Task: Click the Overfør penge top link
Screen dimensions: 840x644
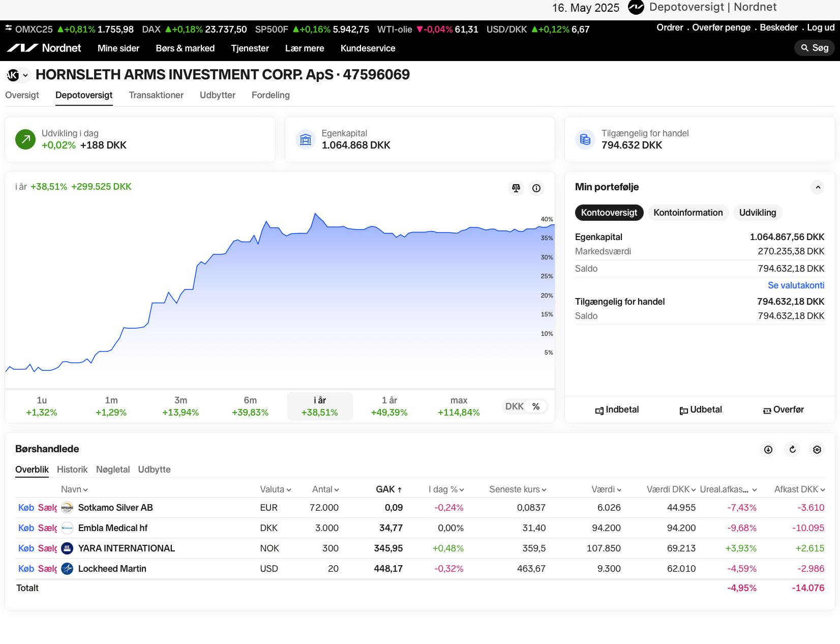Action: point(721,27)
